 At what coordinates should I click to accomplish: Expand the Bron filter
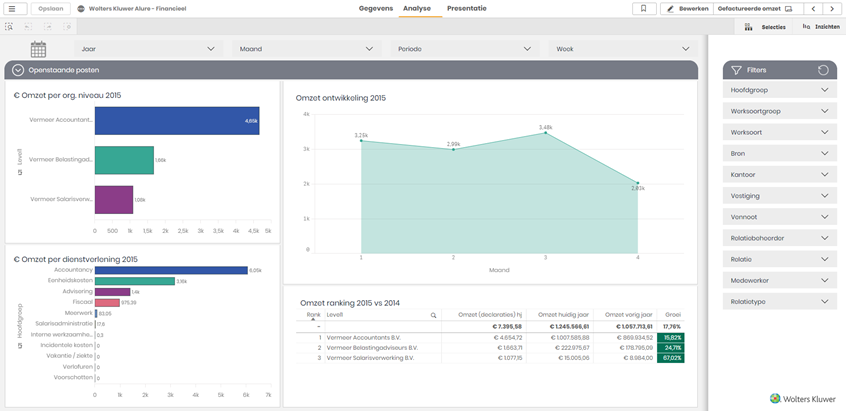coord(780,154)
